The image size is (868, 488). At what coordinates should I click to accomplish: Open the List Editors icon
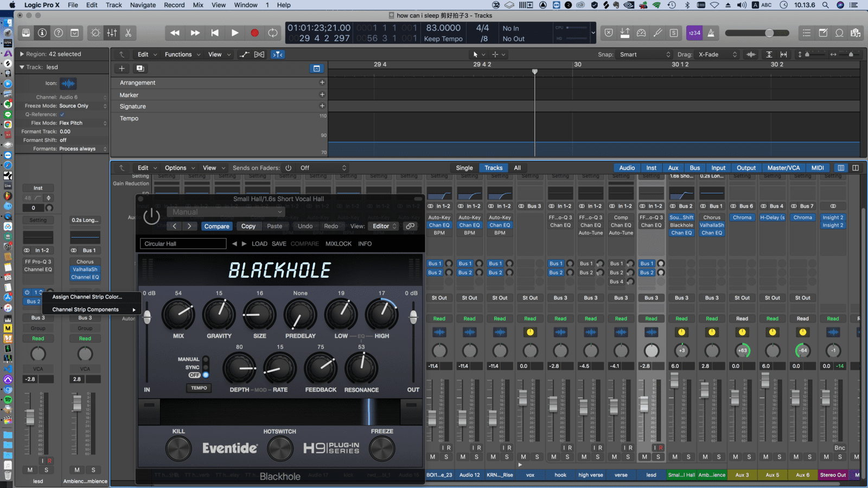pos(807,33)
